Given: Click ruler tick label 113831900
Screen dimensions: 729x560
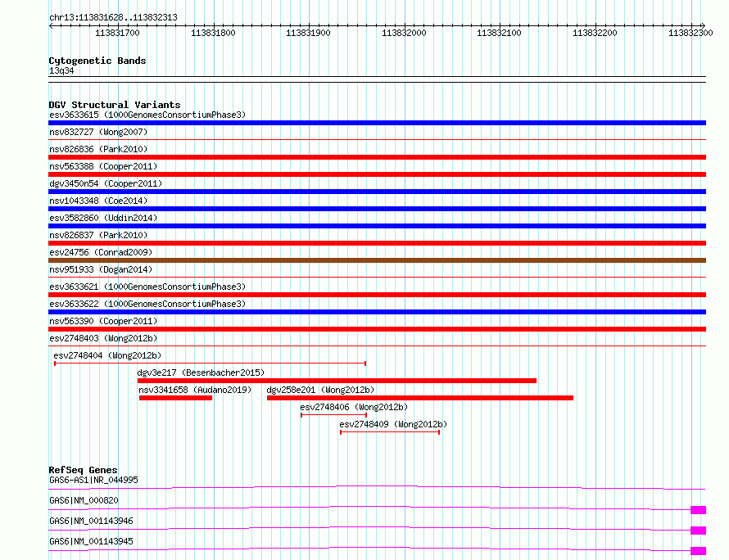Looking at the screenshot, I should tap(308, 33).
